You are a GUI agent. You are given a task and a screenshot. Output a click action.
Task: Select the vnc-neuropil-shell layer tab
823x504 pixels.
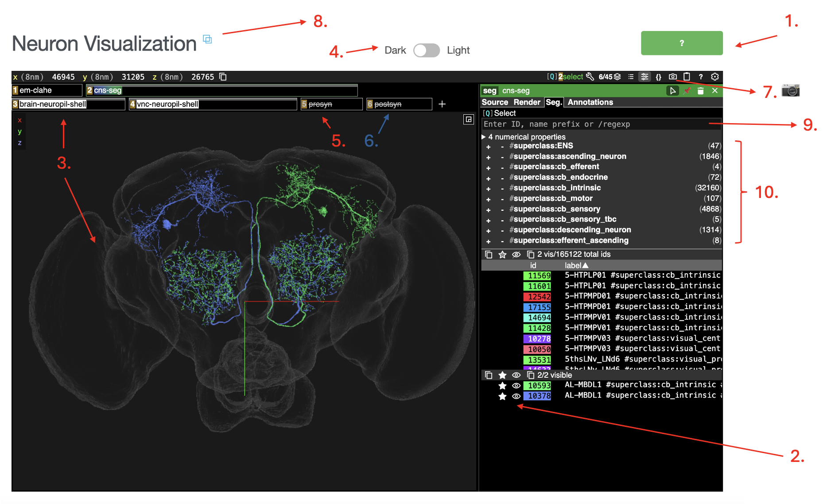(x=213, y=104)
